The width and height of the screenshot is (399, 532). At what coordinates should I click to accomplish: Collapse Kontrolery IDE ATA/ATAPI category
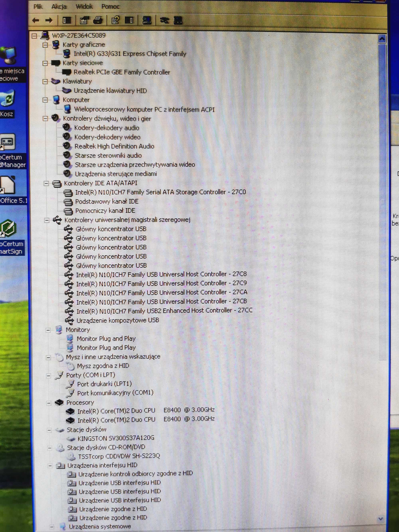click(46, 184)
